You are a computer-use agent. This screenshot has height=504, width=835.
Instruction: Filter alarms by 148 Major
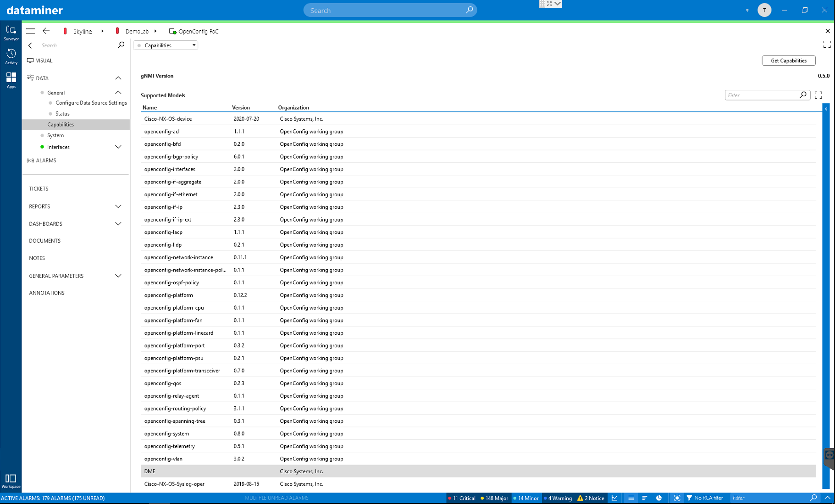(x=494, y=498)
